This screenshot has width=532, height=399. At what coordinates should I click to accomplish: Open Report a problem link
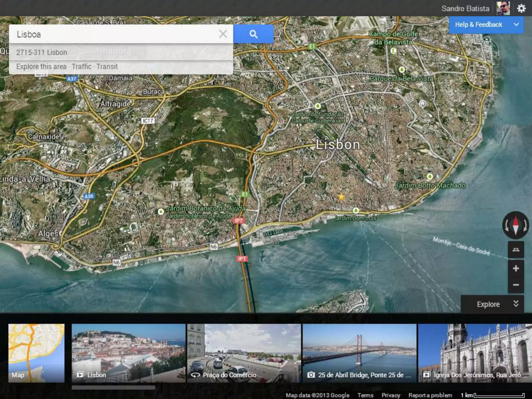coord(430,395)
